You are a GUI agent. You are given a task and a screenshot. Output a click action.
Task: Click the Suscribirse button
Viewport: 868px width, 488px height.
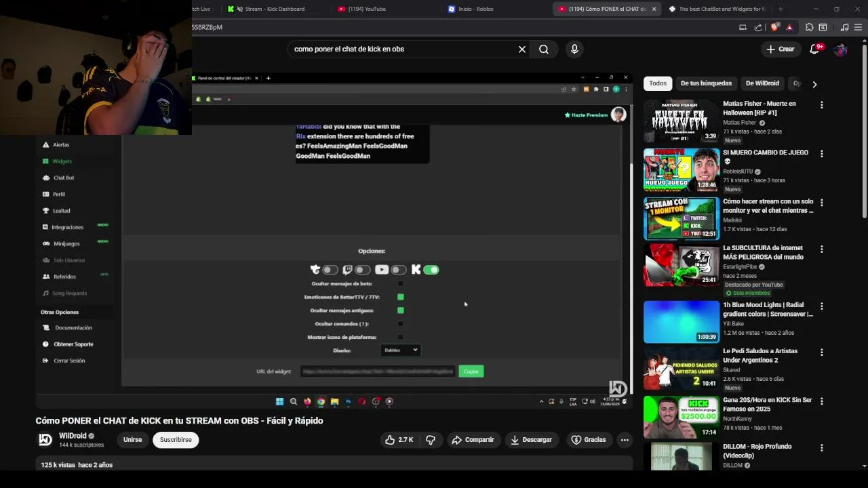coord(176,440)
